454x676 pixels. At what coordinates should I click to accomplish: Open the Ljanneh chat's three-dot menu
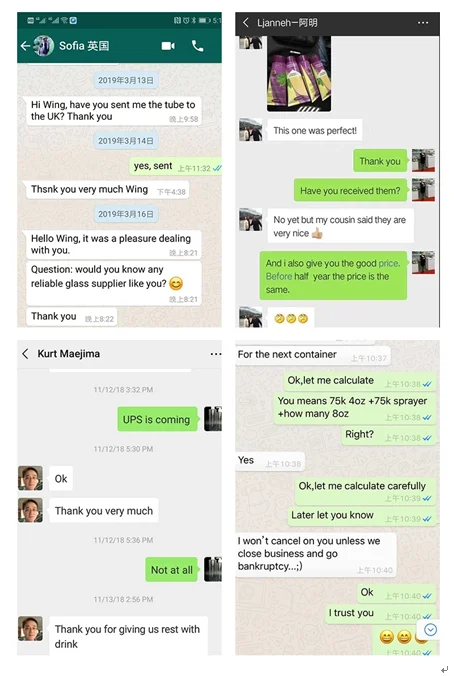pyautogui.click(x=423, y=23)
